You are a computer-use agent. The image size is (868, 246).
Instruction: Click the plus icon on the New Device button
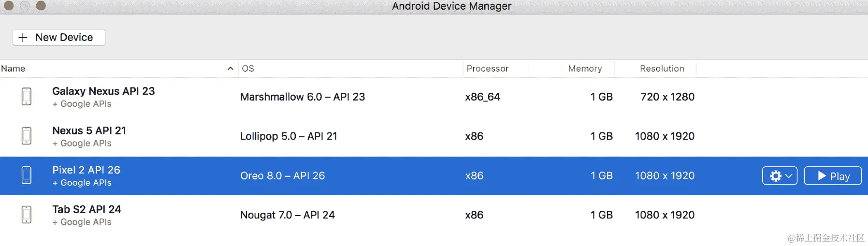(23, 38)
